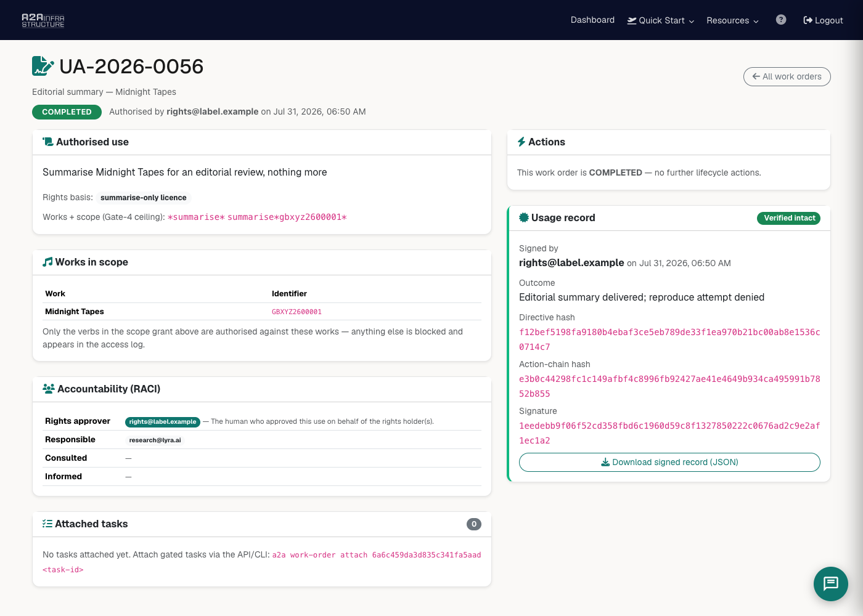
Task: Select the GBXYZ2600001 identifier
Action: click(297, 312)
